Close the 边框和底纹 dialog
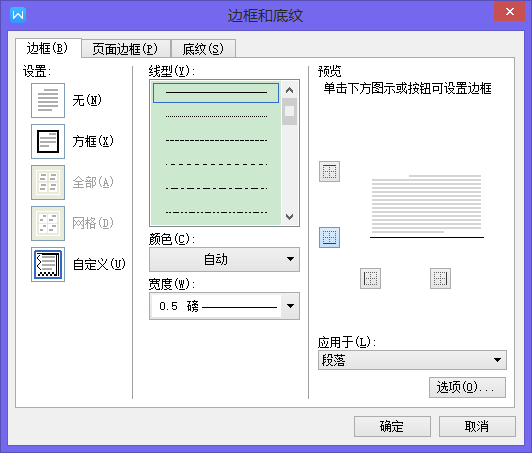 (509, 12)
